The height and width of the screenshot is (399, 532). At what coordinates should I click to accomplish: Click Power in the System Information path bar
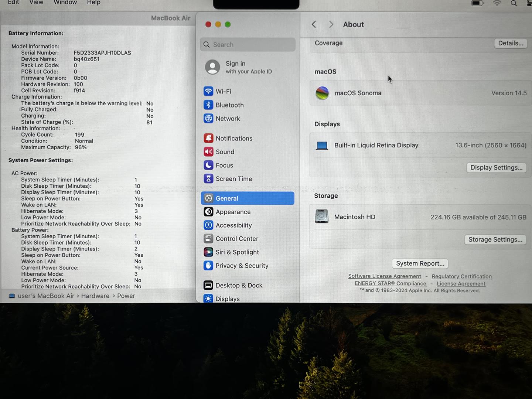point(126,296)
